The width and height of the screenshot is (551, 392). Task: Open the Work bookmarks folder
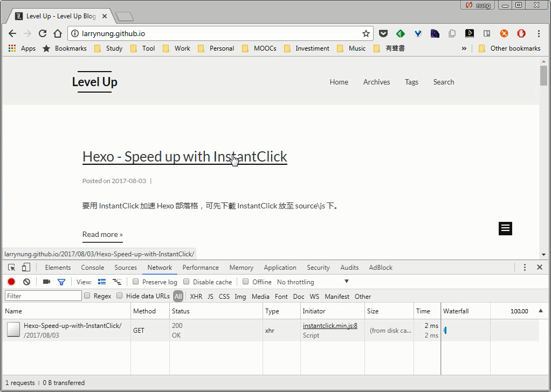pos(177,48)
